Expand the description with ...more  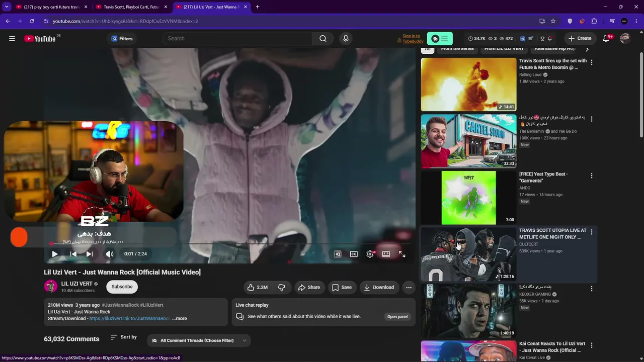(180, 319)
